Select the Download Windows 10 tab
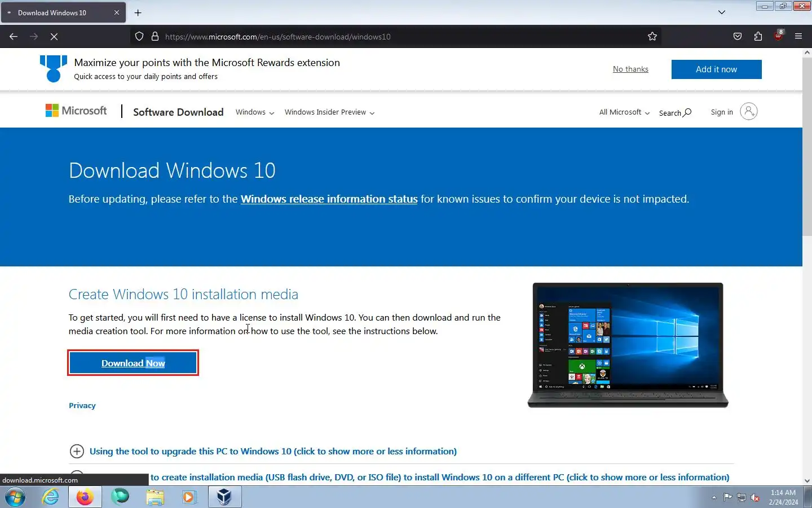Image resolution: width=812 pixels, height=508 pixels. (x=63, y=12)
